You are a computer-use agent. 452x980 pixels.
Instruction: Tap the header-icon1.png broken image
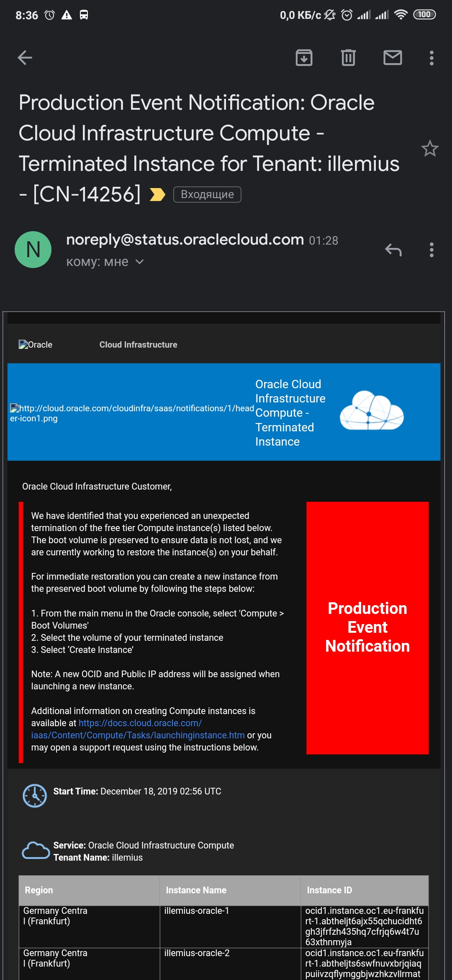[x=132, y=413]
